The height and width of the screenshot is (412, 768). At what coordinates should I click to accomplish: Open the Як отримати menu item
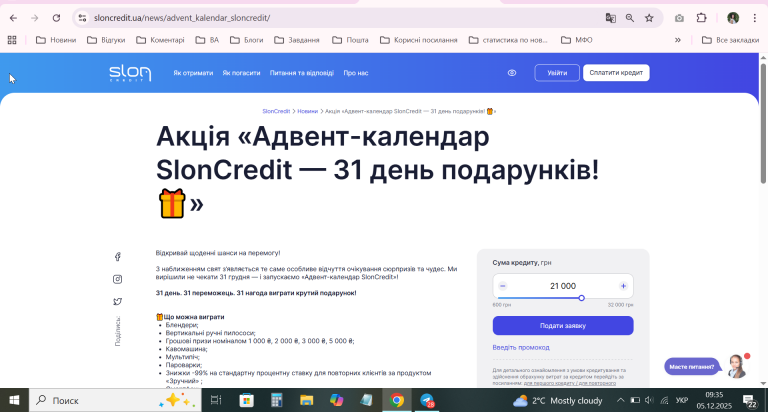pyautogui.click(x=193, y=73)
